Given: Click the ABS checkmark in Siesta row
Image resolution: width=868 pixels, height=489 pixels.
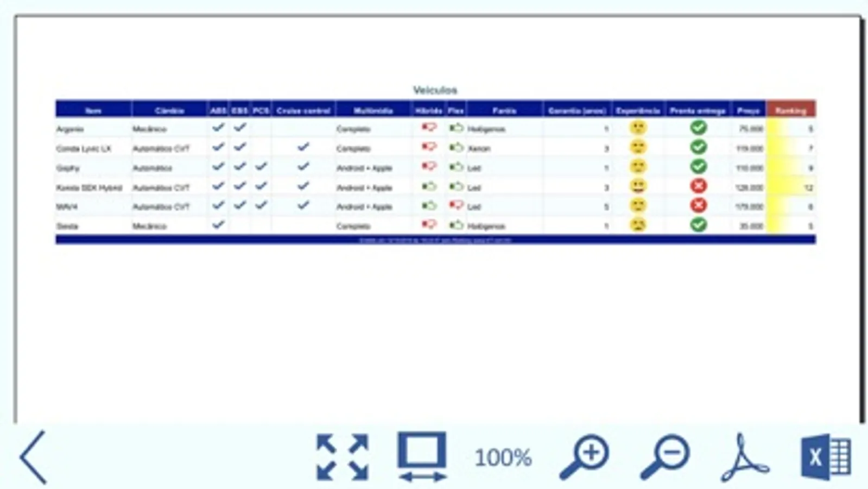Looking at the screenshot, I should (218, 224).
